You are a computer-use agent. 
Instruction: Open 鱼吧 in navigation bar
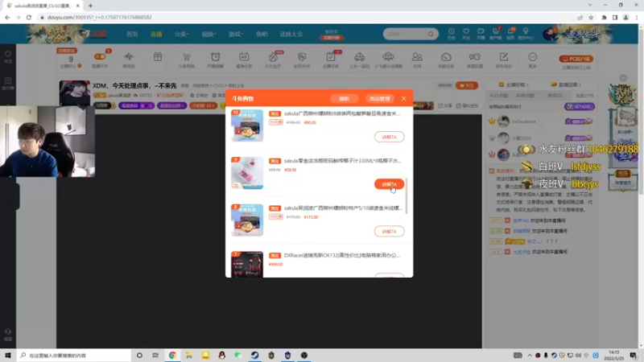pos(262,34)
